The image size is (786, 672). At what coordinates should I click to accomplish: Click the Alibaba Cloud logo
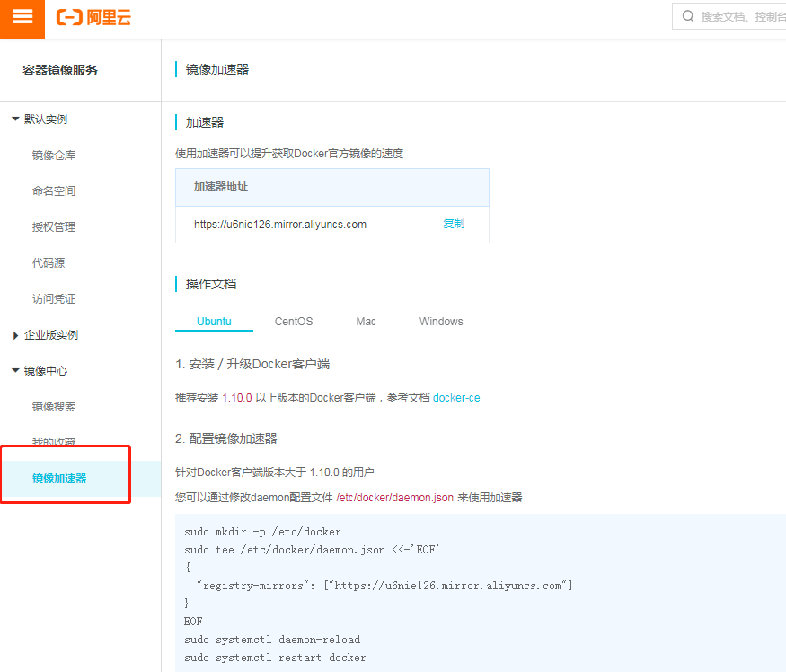click(93, 18)
